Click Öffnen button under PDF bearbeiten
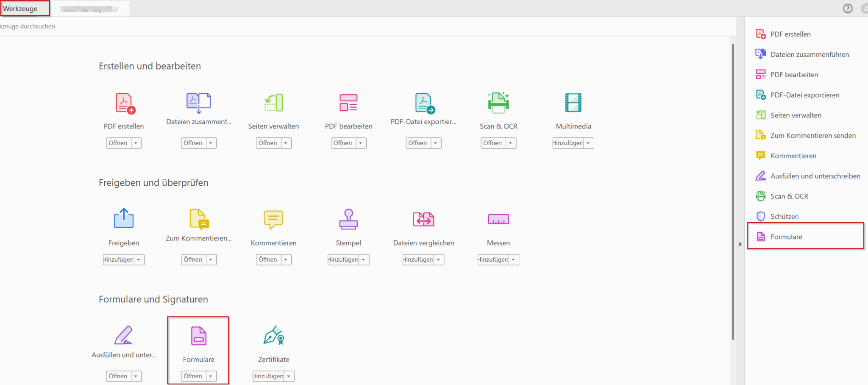 (x=343, y=143)
